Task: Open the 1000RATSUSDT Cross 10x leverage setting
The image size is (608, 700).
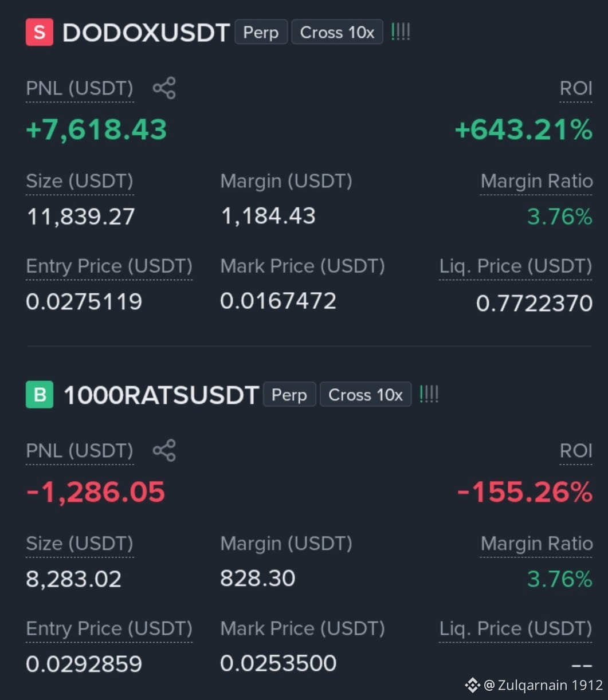Action: tap(366, 395)
